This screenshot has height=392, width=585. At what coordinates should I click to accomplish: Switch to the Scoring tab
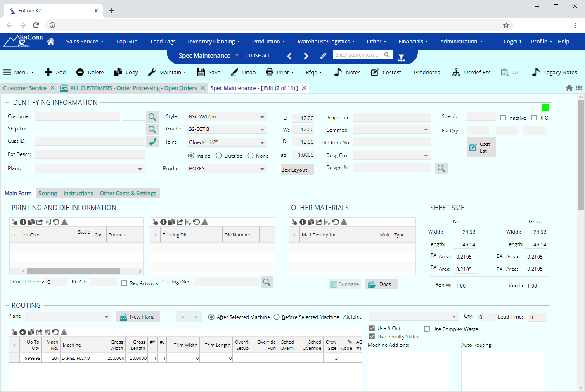coord(47,194)
